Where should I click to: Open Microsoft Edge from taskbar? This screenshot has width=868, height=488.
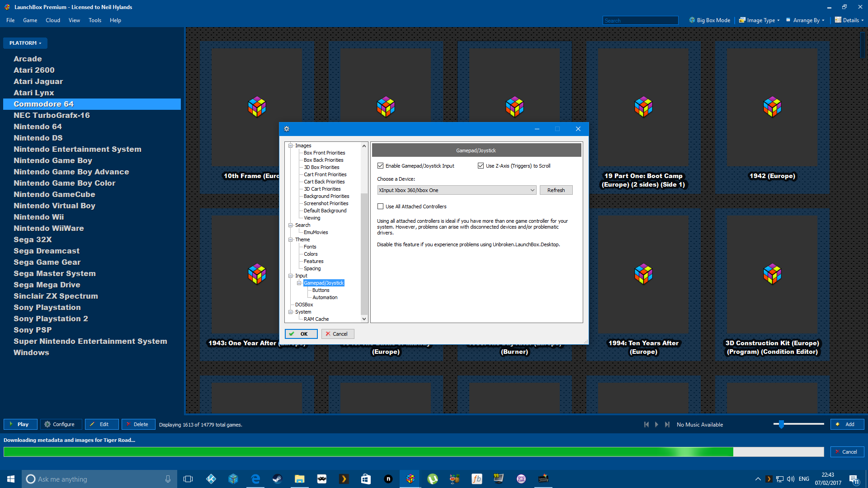pyautogui.click(x=255, y=479)
